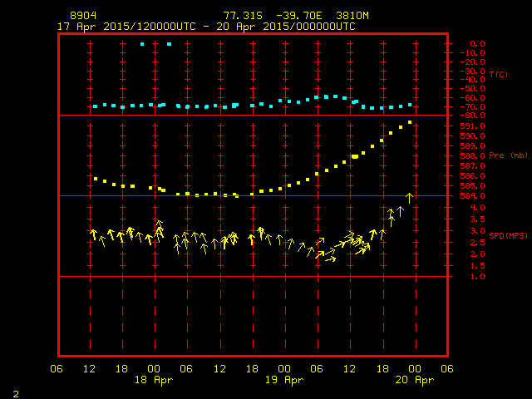Click the 3810M elevation label
Viewport: 532px width, 399px height.
coord(335,16)
